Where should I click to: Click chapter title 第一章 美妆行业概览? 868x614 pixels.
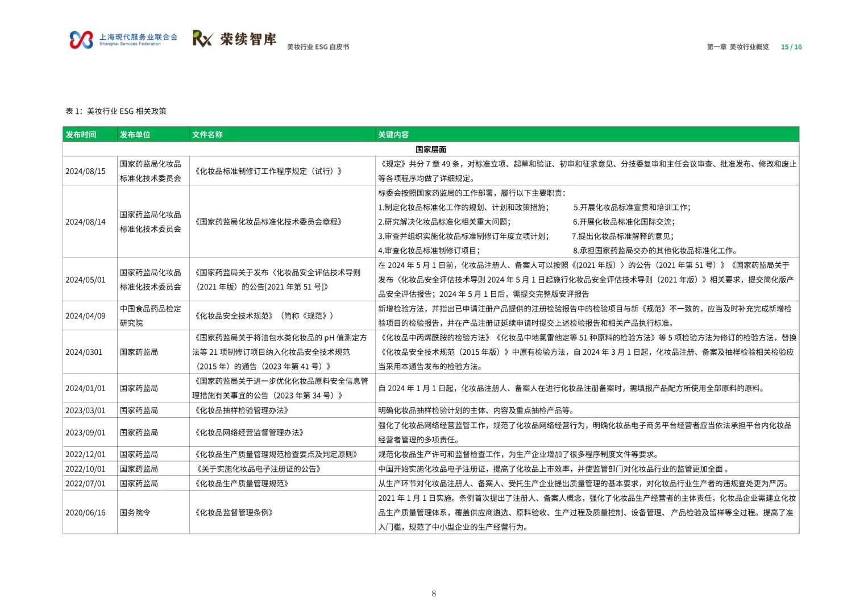(x=738, y=47)
